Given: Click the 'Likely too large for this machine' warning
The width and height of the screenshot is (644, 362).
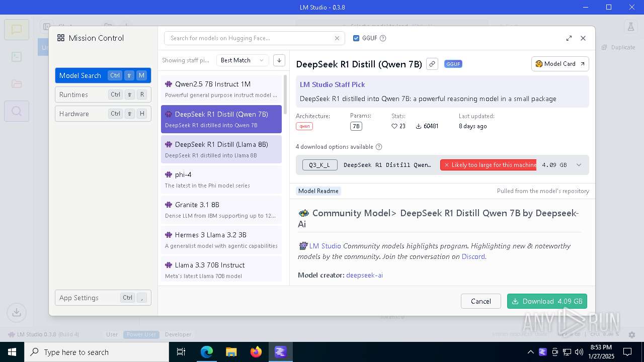Looking at the screenshot, I should [488, 165].
